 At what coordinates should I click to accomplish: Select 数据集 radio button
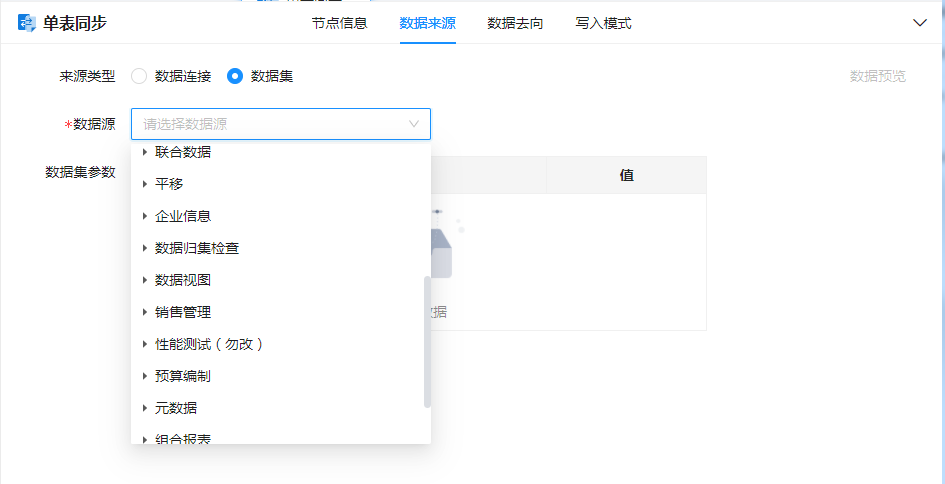pos(235,76)
